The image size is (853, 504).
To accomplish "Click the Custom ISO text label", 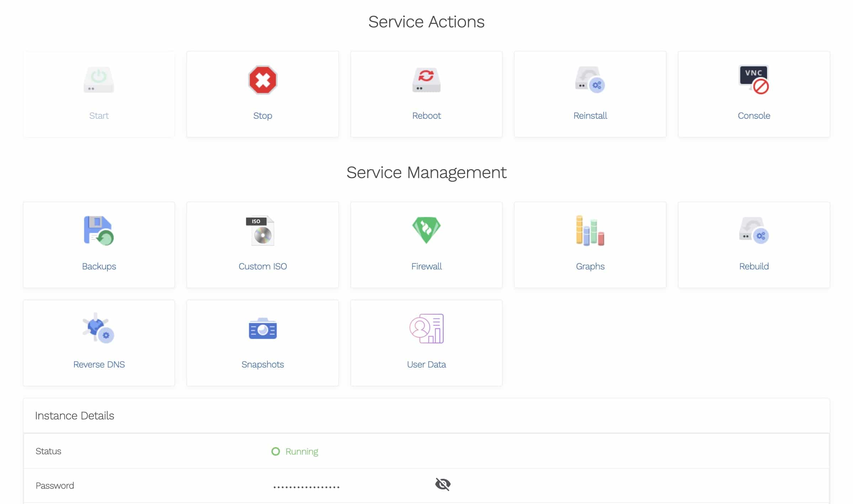I will tap(263, 266).
